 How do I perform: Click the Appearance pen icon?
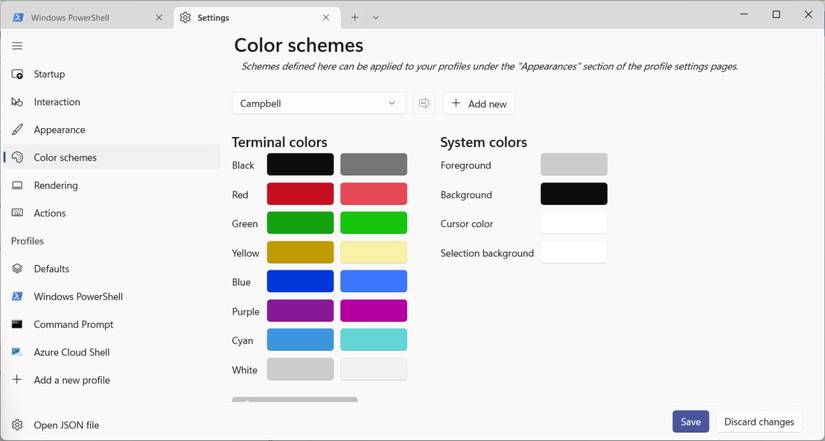coord(17,130)
